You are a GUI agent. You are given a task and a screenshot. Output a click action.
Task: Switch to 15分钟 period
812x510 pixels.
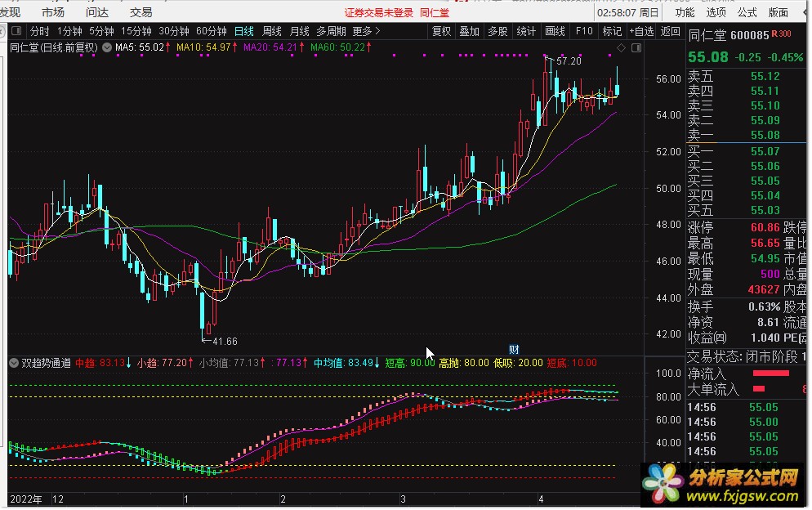point(136,31)
